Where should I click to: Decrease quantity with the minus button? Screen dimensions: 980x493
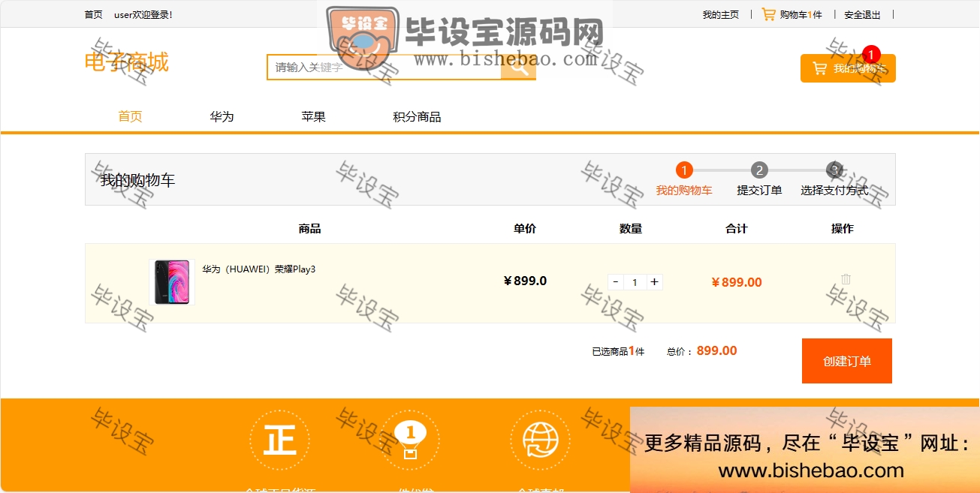(x=616, y=282)
